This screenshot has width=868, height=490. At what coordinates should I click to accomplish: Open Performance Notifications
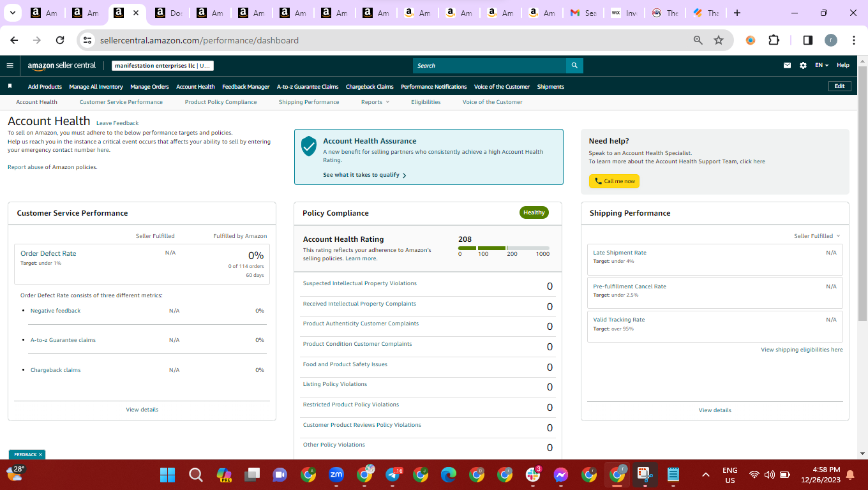pyautogui.click(x=434, y=87)
